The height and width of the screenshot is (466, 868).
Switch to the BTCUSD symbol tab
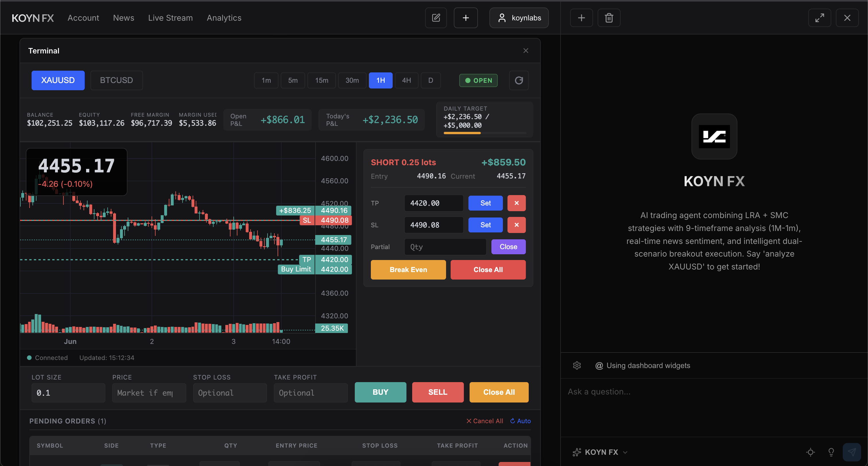(116, 80)
